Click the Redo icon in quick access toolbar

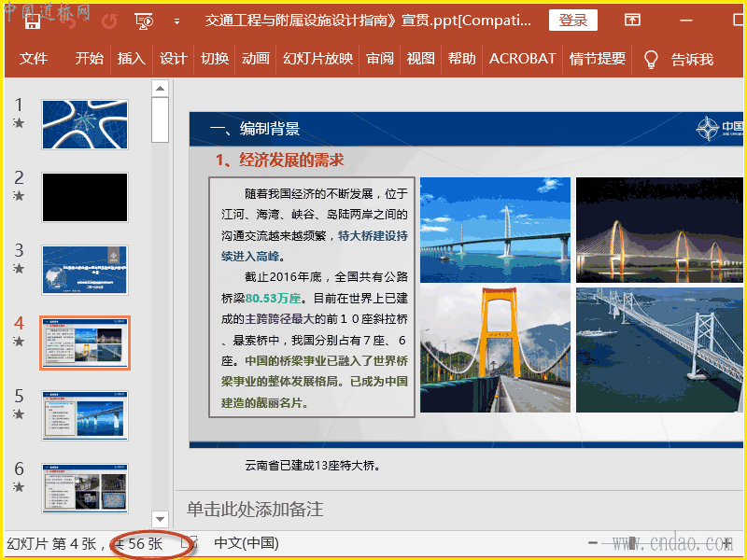110,21
